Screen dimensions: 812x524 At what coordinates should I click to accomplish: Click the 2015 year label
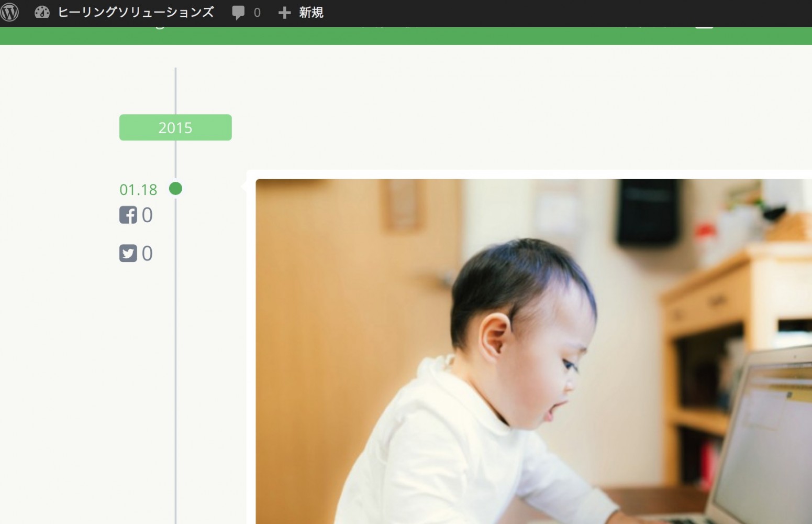[175, 127]
